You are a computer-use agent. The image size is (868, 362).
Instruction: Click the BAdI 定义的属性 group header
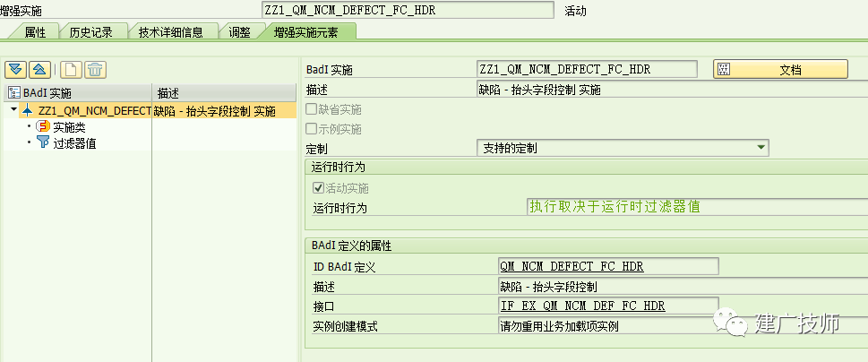pyautogui.click(x=351, y=246)
